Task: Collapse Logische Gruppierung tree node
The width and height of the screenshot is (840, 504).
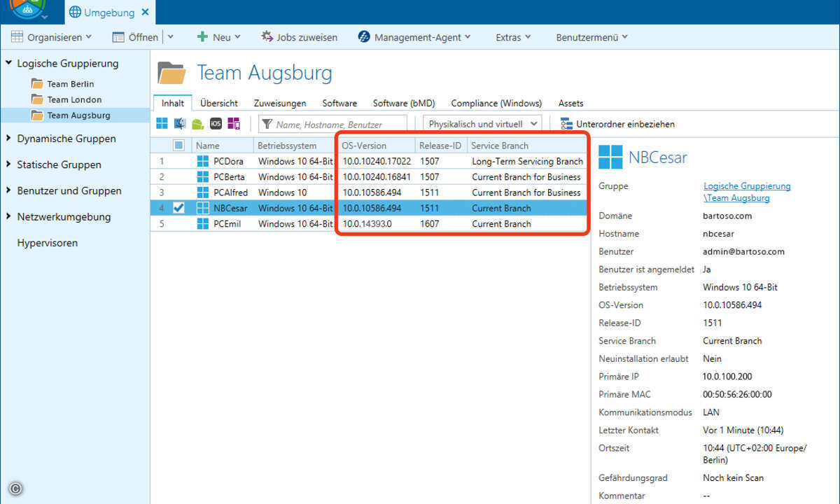Action: tap(9, 63)
